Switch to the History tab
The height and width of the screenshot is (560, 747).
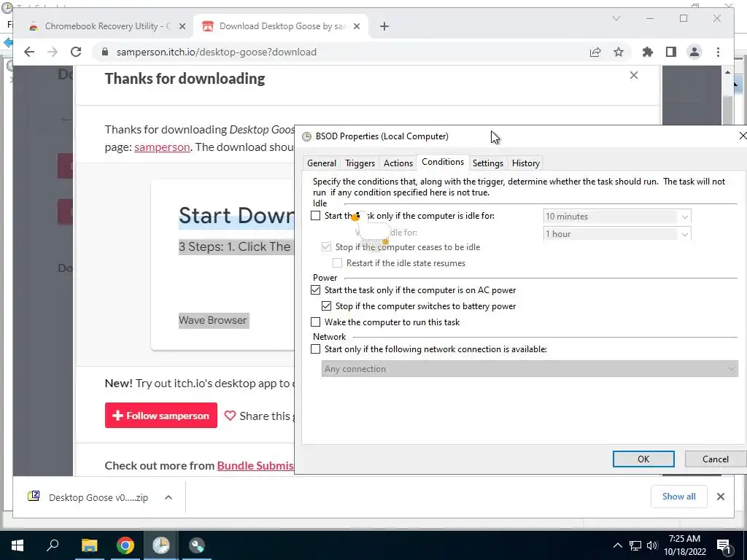click(x=525, y=163)
